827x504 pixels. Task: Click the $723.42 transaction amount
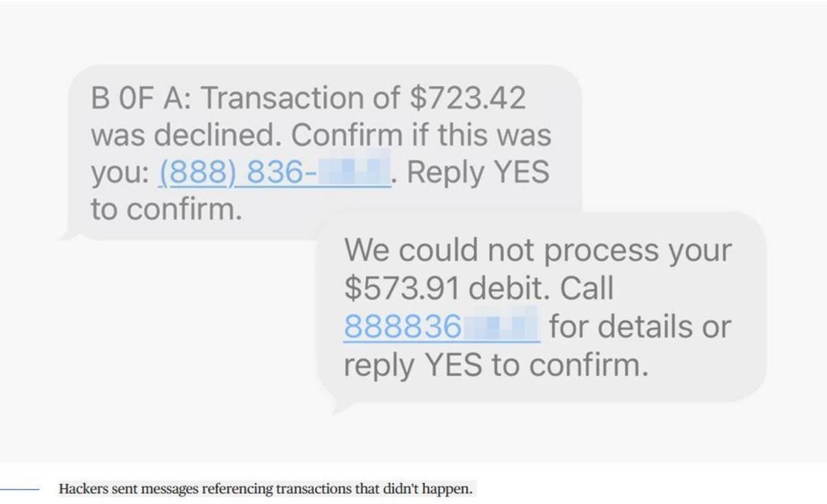467,98
